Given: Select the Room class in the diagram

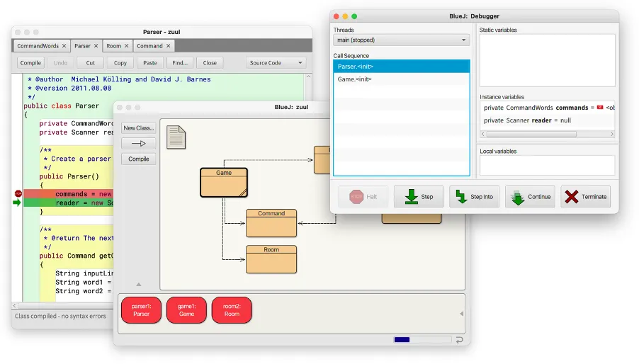Looking at the screenshot, I should click(271, 259).
